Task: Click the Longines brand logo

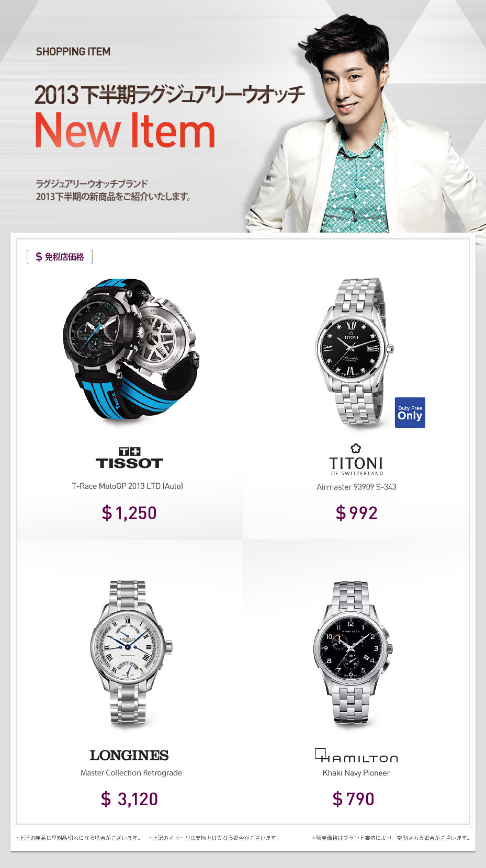Action: [129, 755]
